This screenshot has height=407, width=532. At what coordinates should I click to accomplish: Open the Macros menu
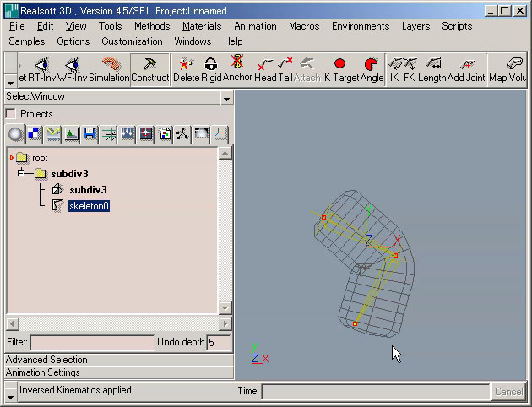click(304, 26)
